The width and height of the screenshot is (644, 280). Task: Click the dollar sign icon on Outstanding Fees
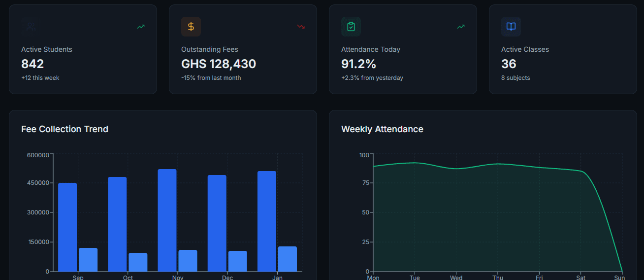tap(191, 27)
